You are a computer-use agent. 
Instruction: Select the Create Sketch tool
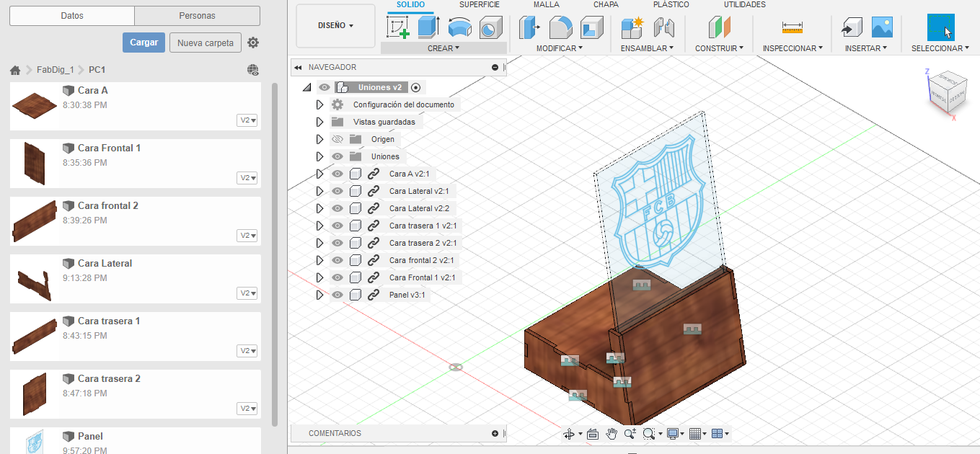[x=398, y=27]
